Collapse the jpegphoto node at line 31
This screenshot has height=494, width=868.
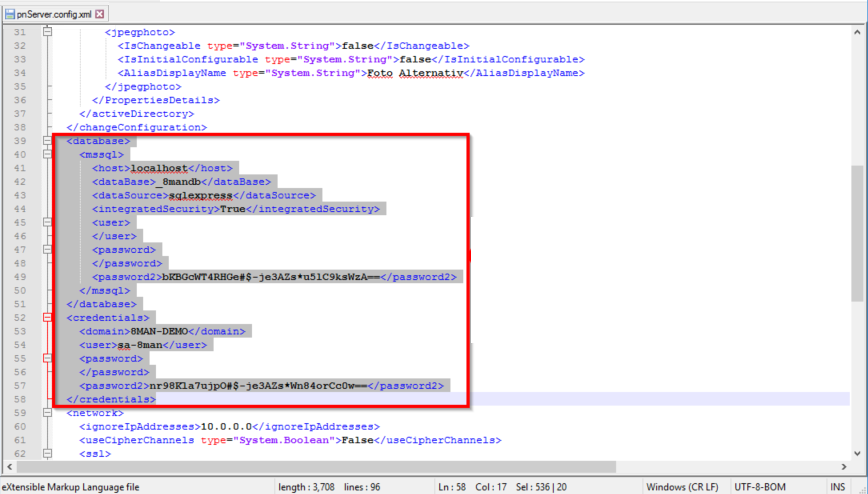(x=46, y=32)
